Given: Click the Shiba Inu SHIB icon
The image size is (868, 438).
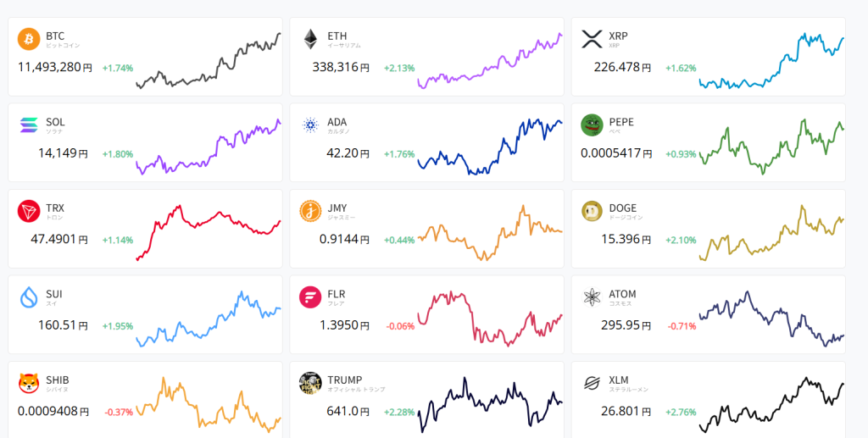Looking at the screenshot, I should pos(29,384).
